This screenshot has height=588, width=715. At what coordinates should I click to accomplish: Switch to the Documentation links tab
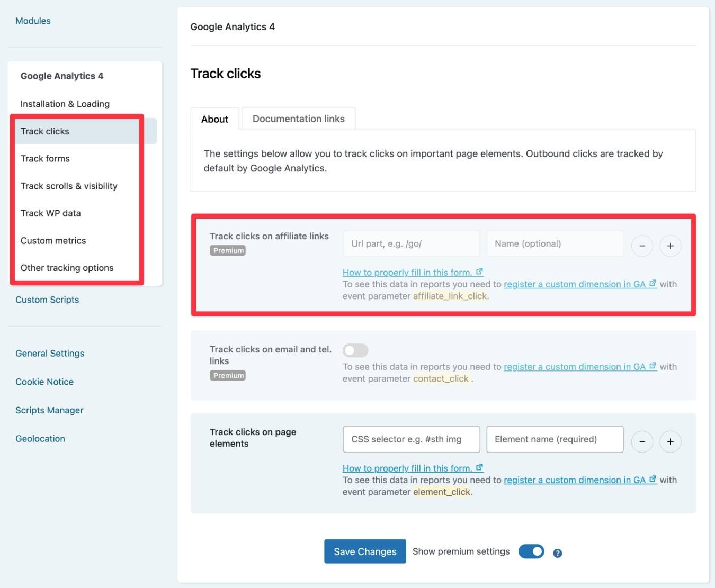(x=298, y=119)
